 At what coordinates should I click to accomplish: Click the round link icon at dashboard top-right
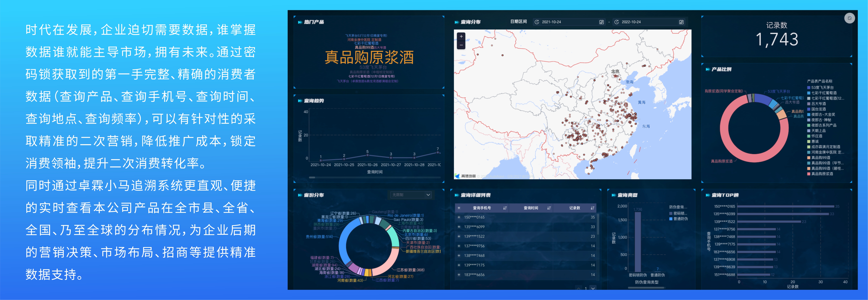(849, 18)
